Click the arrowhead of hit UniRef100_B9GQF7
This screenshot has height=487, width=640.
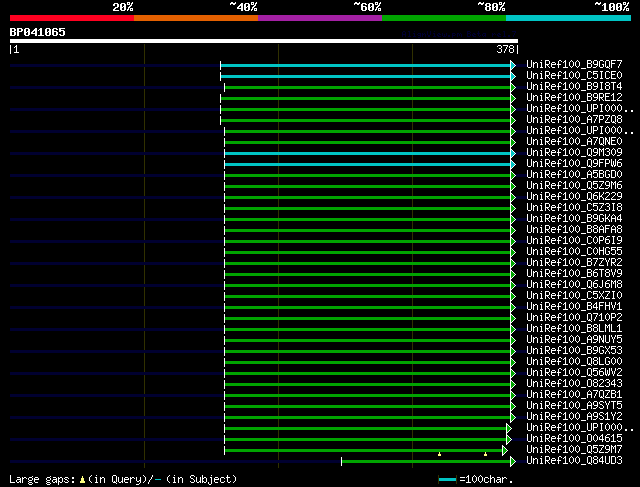pos(513,65)
